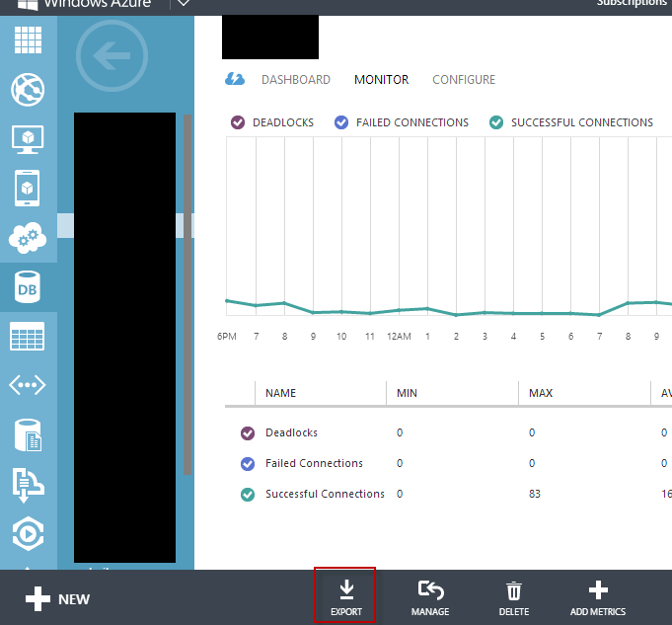Viewport: 672px width, 625px height.
Task: Expand the Windows Azure dropdown chevron
Action: [x=183, y=4]
